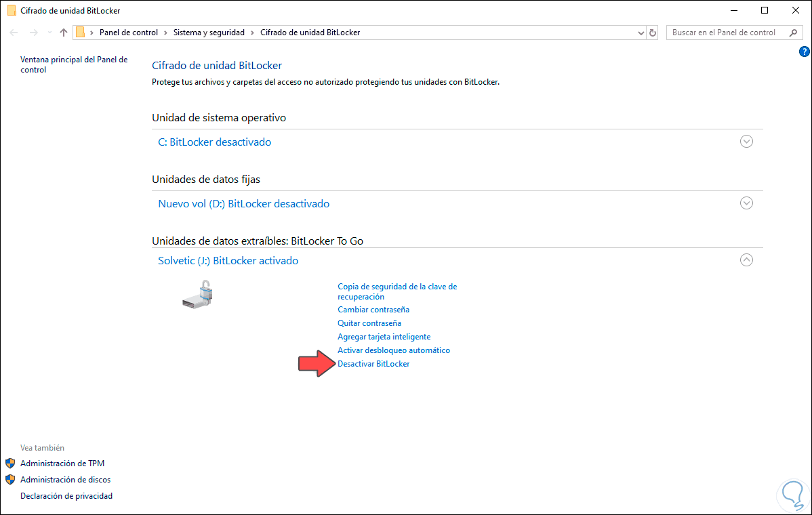Viewport: 812px width, 515px height.
Task: Click 'Solvetic (J:) BitLocker activado'
Action: coord(228,260)
